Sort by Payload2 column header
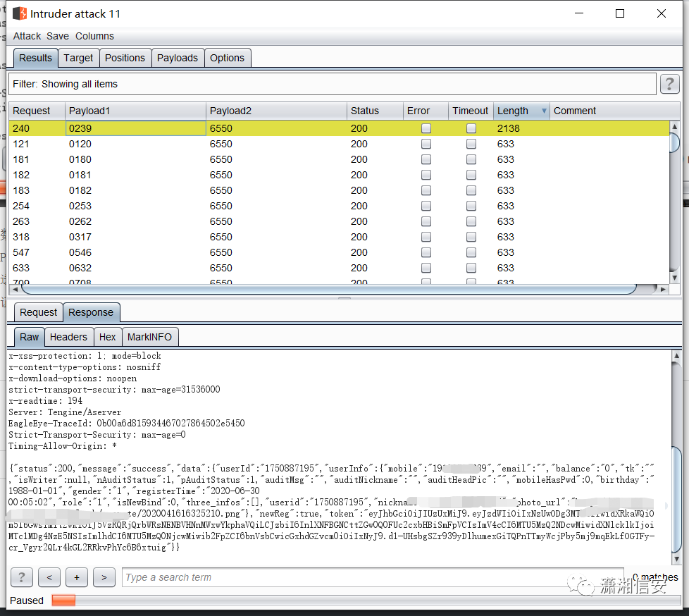The height and width of the screenshot is (616, 689). (276, 111)
